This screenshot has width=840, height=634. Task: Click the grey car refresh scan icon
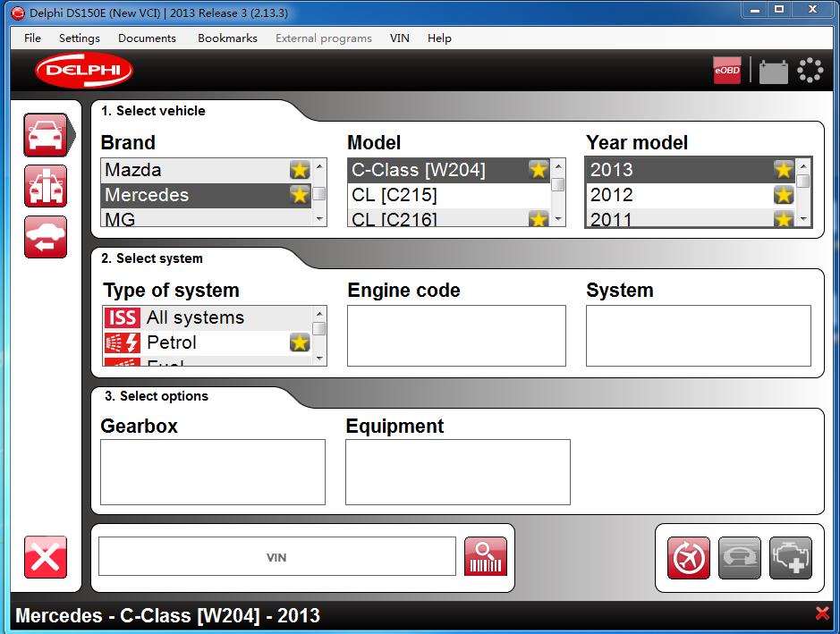coord(740,558)
